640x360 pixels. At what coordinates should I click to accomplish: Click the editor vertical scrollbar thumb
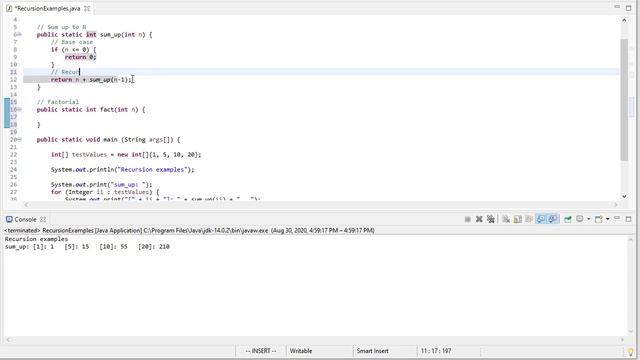point(624,100)
